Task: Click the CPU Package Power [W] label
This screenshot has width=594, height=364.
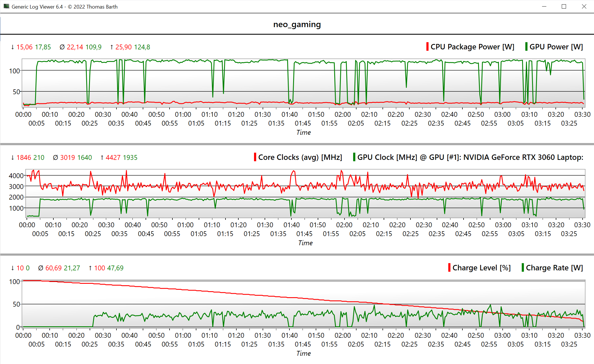Action: pos(472,47)
